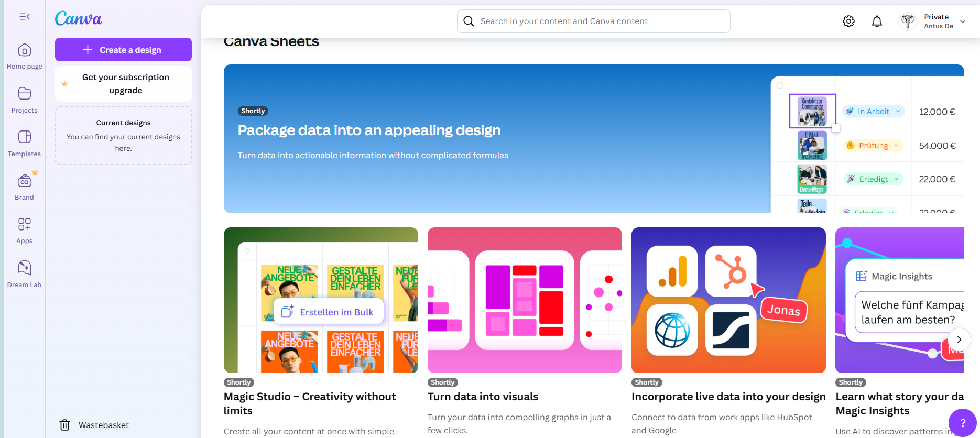The height and width of the screenshot is (438, 980).
Task: Click the account avatar picture
Action: coord(908,21)
